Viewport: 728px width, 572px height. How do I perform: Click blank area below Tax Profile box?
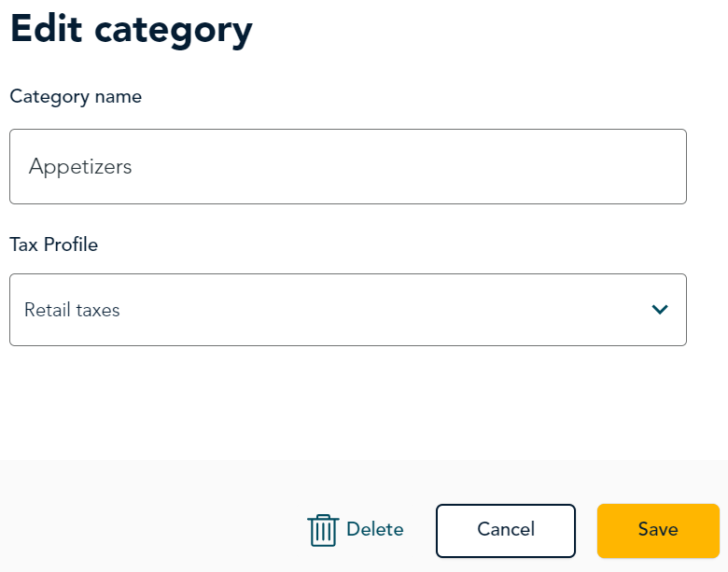tap(348, 401)
